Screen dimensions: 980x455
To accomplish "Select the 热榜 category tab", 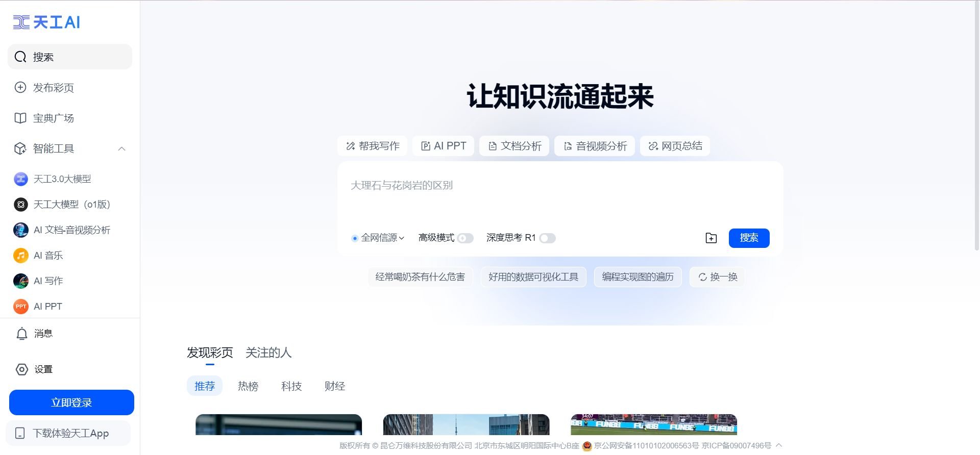I will tap(248, 386).
